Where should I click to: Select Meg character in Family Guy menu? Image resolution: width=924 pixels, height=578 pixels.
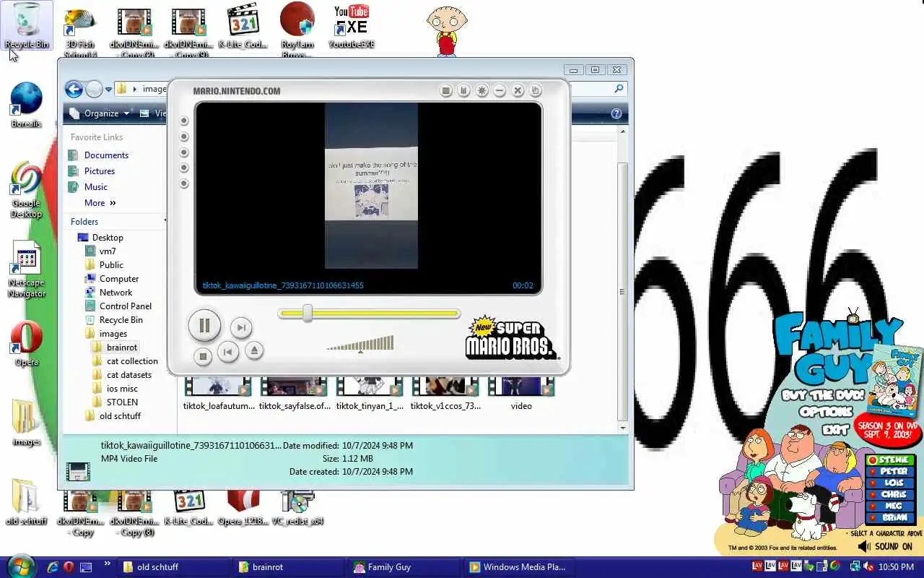pos(890,506)
